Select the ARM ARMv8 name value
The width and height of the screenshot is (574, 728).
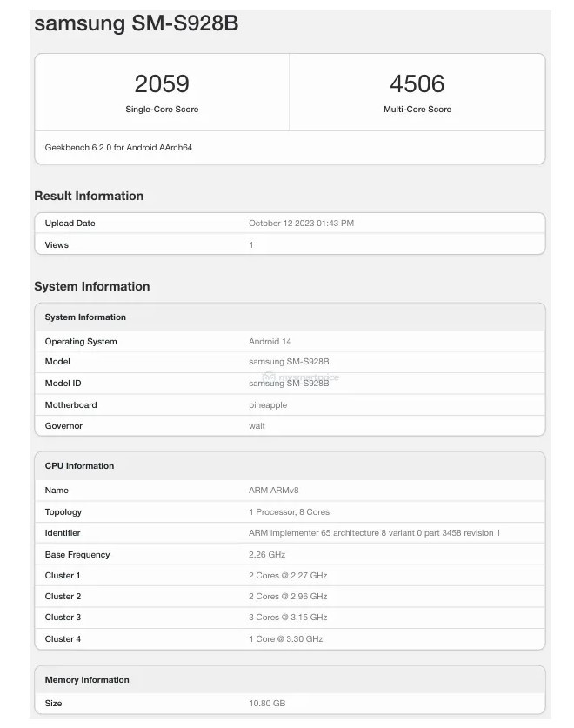coord(274,491)
